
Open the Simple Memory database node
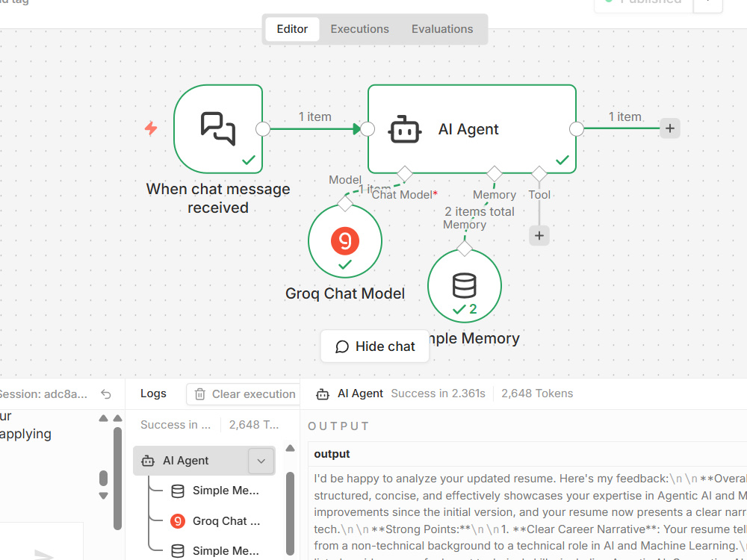(465, 286)
